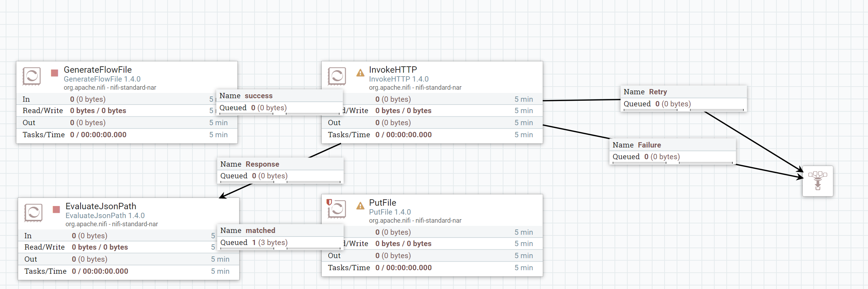
Task: Click the InvokeHTTP 1.4.0 version text
Action: [x=399, y=79]
